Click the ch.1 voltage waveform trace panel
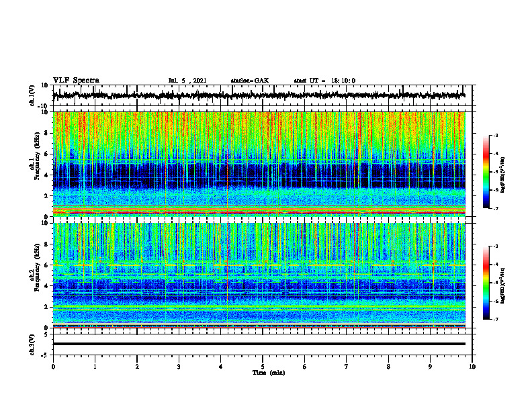Viewport: 532px width, 411px height. click(262, 95)
